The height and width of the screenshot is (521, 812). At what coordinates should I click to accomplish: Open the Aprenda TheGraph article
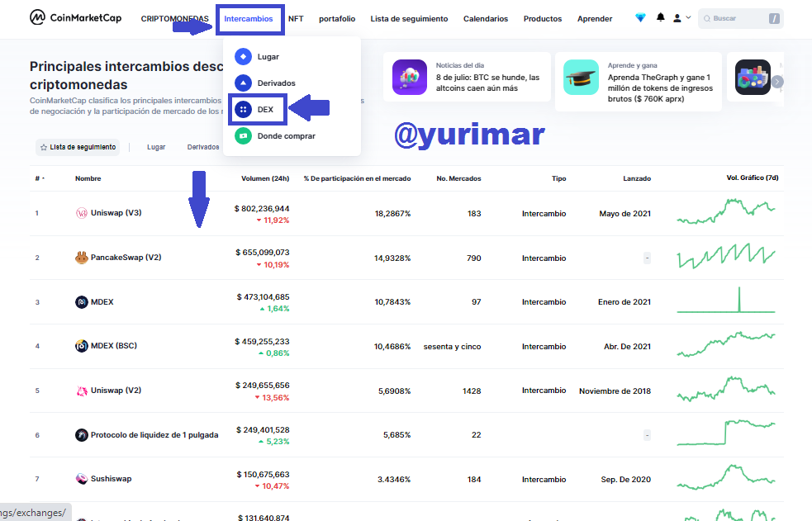[660, 88]
